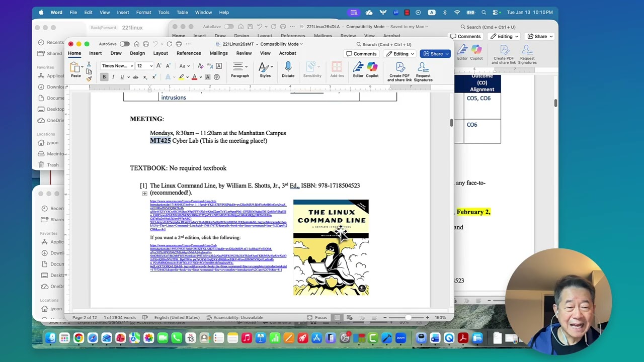Viewport: 644px width, 362px height.
Task: Open second Amazon hyperlink for 2nd edition
Action: pos(218,258)
